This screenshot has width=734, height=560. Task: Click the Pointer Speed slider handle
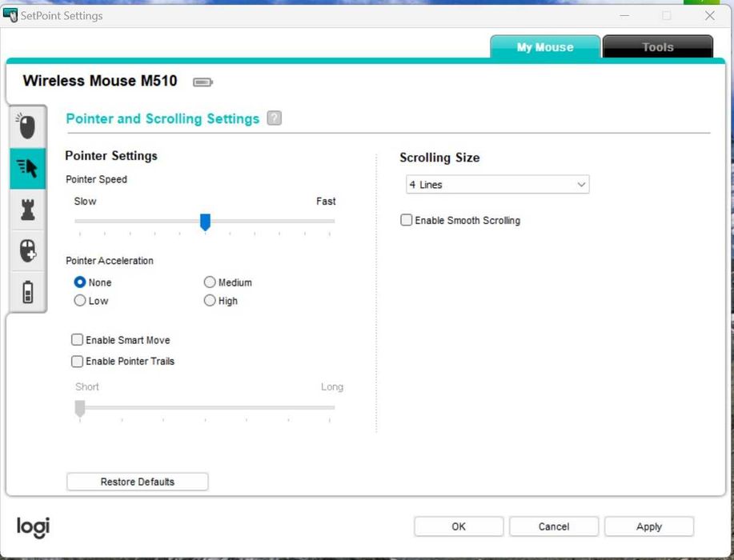[205, 222]
